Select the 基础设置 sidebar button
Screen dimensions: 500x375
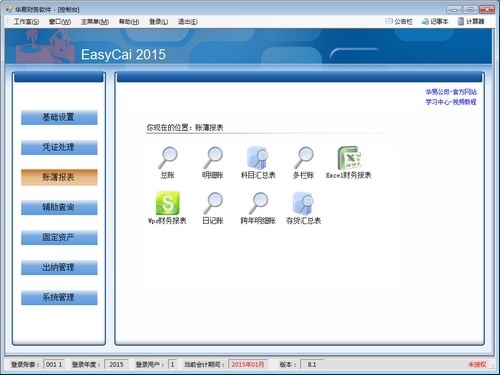coord(59,117)
